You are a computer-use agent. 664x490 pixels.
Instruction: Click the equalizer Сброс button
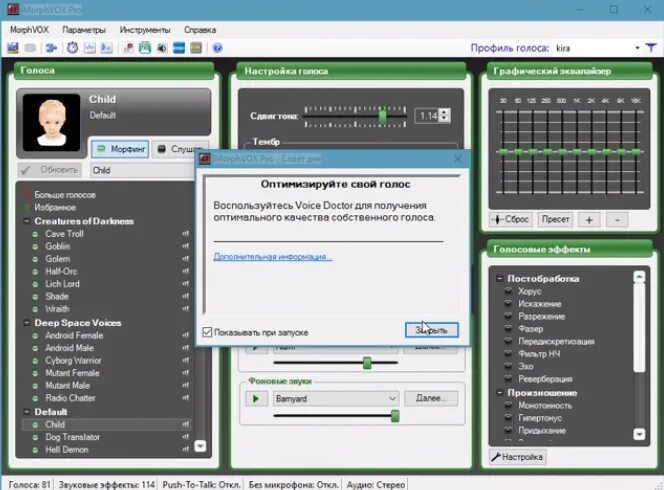[x=510, y=219]
